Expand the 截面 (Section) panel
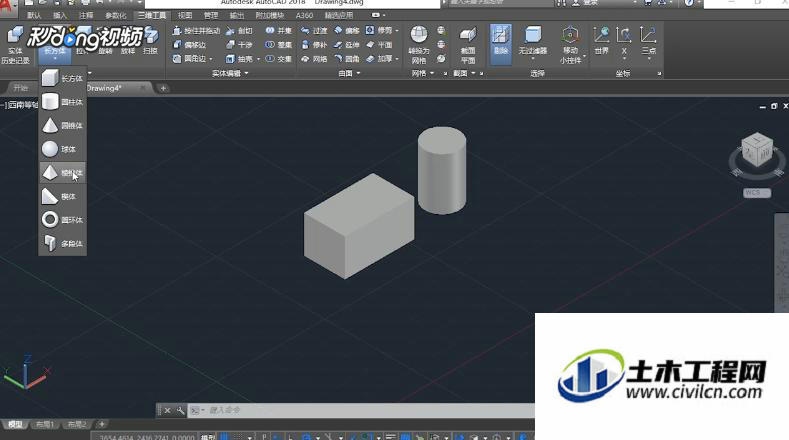Viewport: 789px width, 440px height. pyautogui.click(x=464, y=74)
